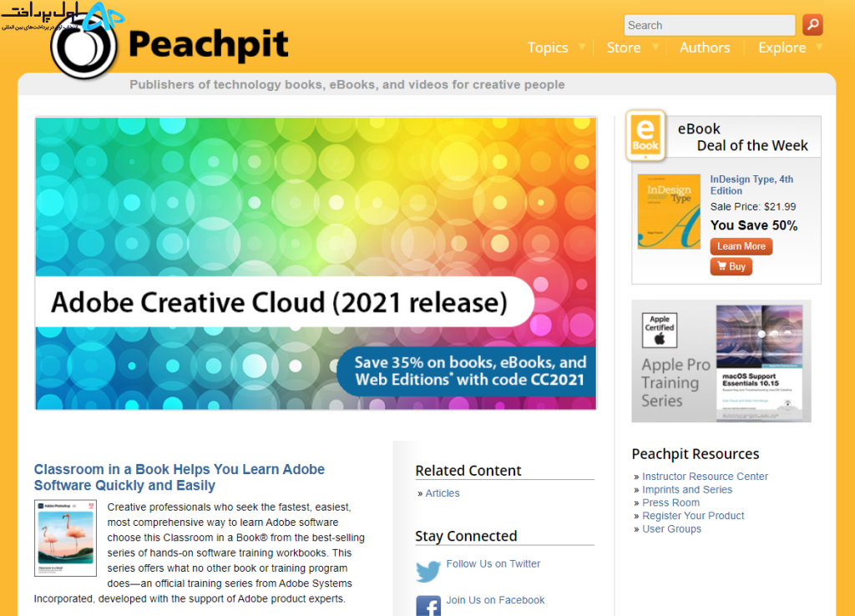The width and height of the screenshot is (855, 616).
Task: Open the Explore menu
Action: tap(782, 48)
